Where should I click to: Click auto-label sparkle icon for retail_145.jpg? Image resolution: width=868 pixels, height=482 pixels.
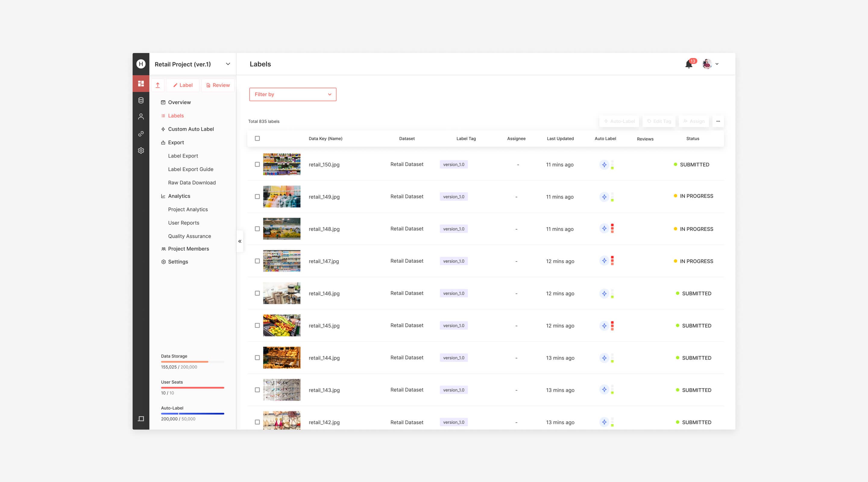[604, 326]
